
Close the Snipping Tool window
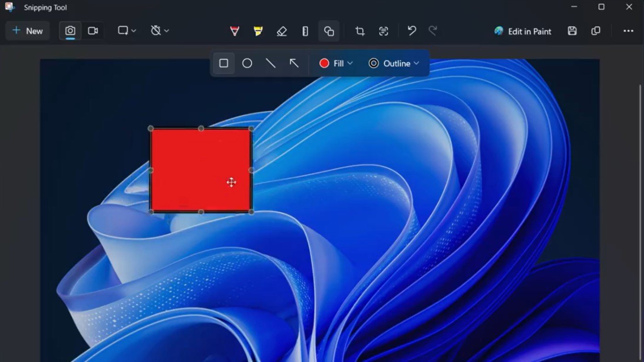coord(629,7)
